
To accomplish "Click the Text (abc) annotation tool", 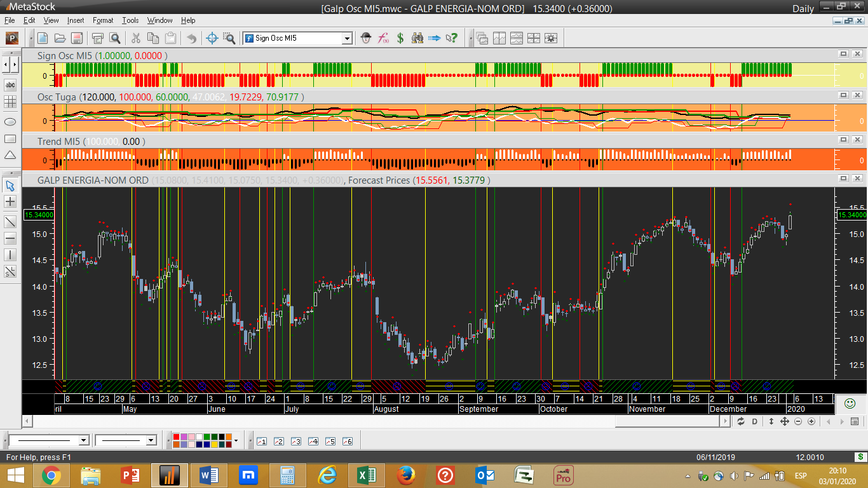I will point(10,85).
